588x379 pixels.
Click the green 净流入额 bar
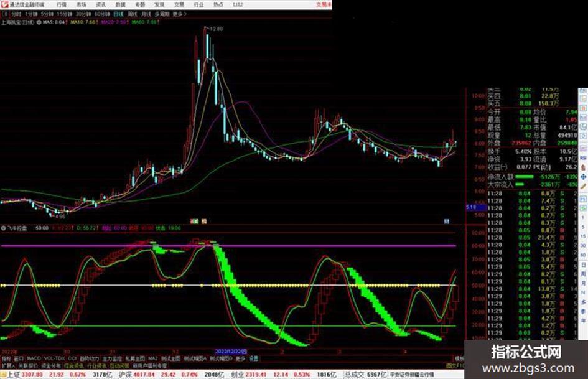[x=525, y=176]
